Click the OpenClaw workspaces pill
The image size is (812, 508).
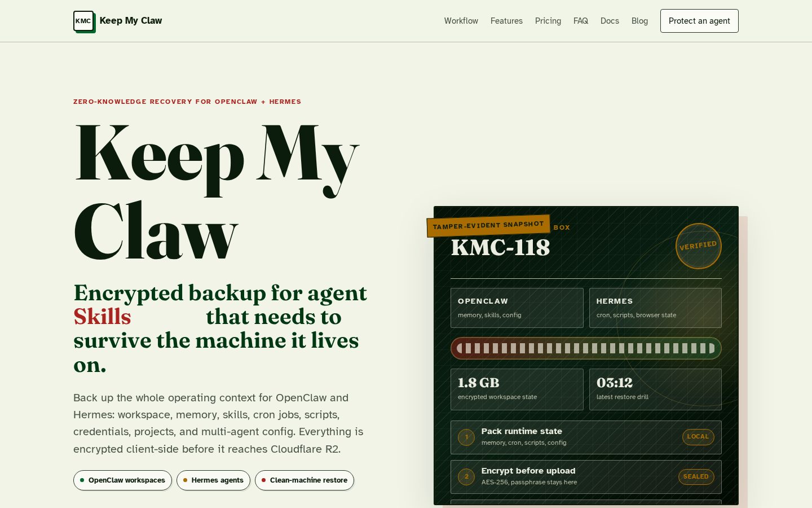122,480
